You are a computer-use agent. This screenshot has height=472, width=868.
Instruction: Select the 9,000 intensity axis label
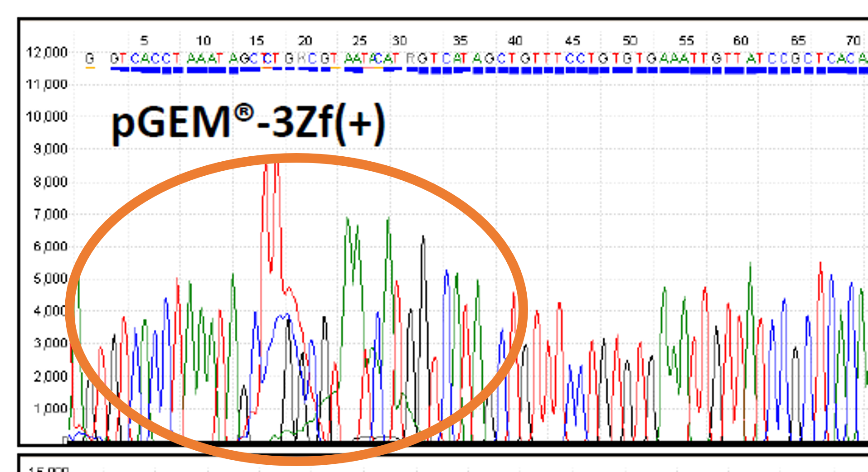pos(51,149)
